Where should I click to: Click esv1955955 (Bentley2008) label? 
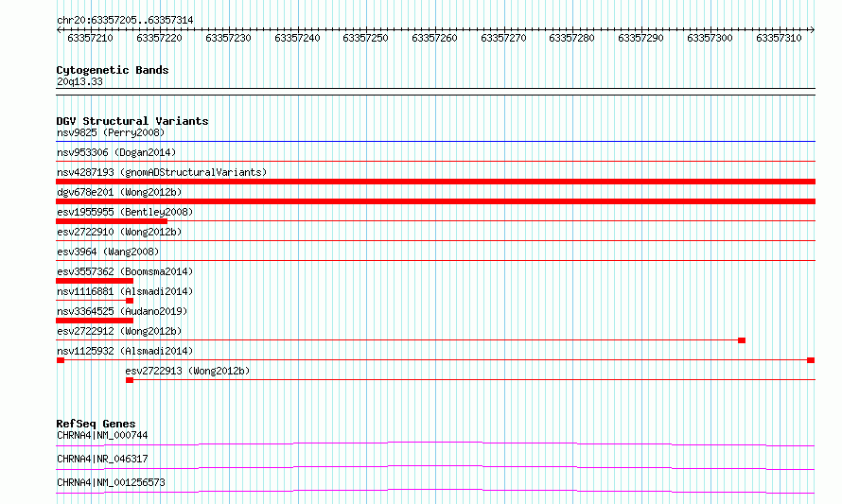(x=125, y=212)
